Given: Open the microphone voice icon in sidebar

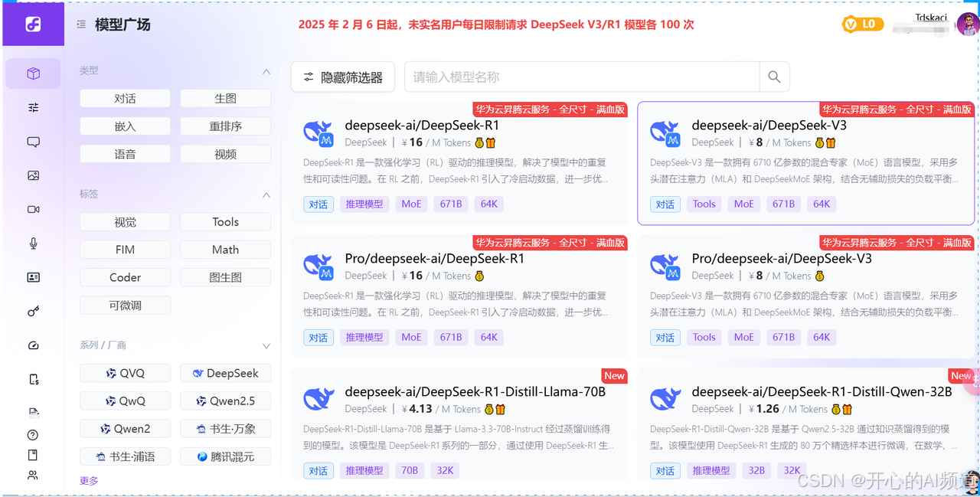Looking at the screenshot, I should click(x=33, y=244).
